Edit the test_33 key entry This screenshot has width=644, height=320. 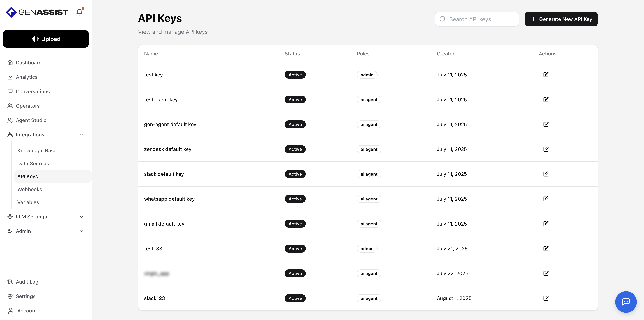[x=546, y=248]
